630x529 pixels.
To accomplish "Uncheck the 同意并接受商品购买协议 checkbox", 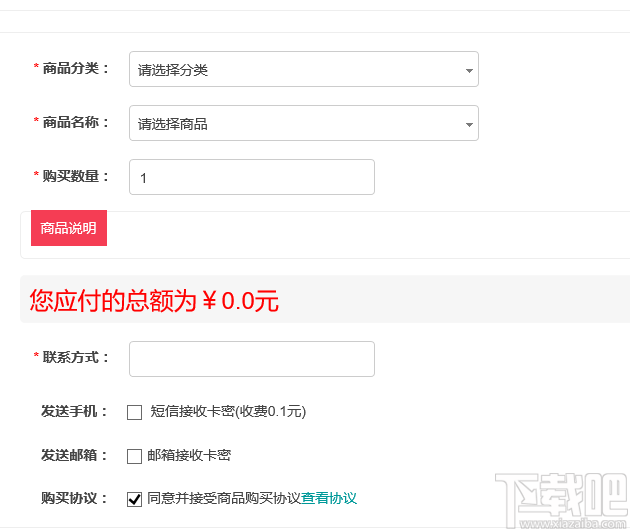I will pyautogui.click(x=135, y=499).
